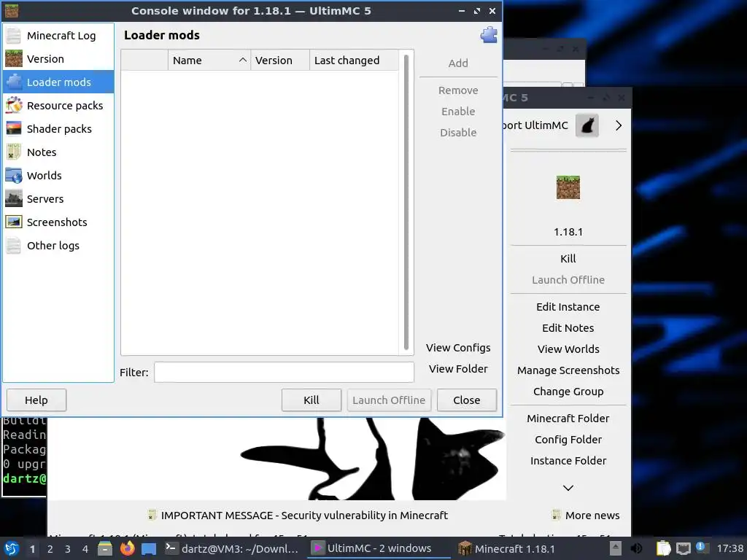Screen dimensions: 747x560
Task: Select the Loader mods sidebar entry
Action: tap(58, 82)
